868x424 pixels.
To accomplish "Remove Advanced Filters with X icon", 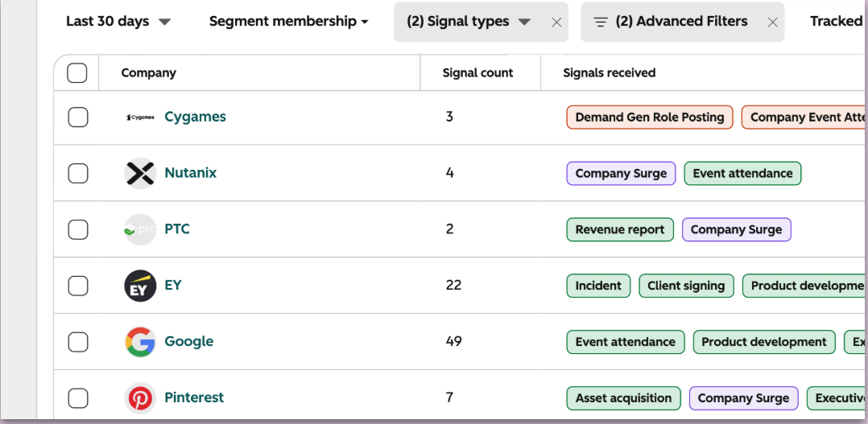I will coord(773,22).
